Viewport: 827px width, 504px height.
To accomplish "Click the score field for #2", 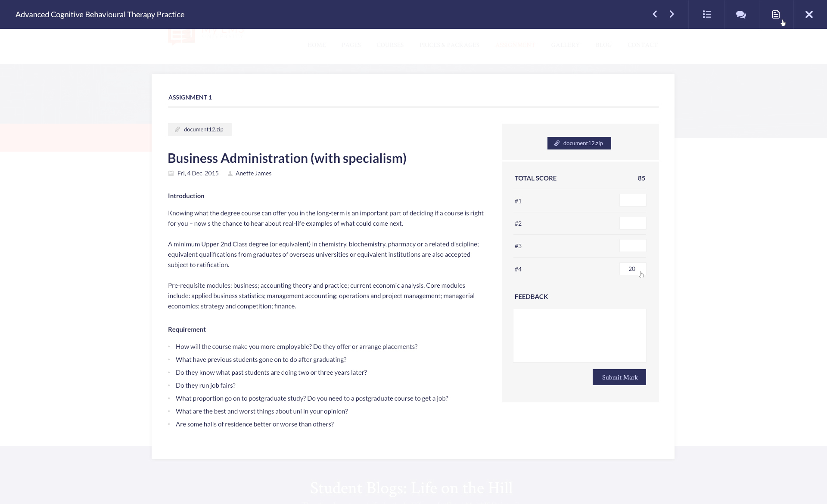I will (x=632, y=223).
